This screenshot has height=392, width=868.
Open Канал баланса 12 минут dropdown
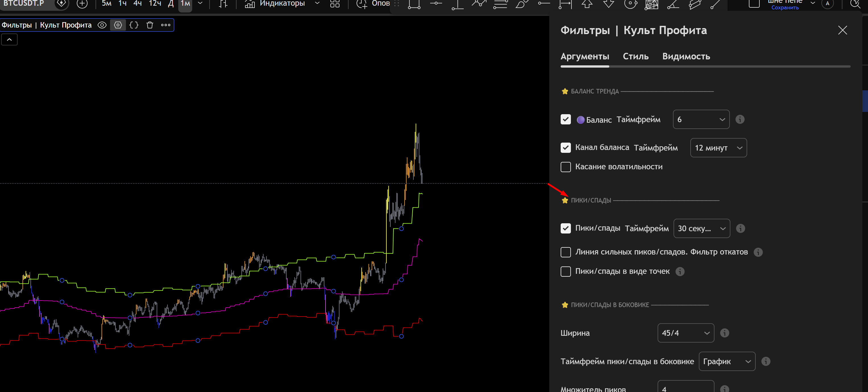pos(718,147)
